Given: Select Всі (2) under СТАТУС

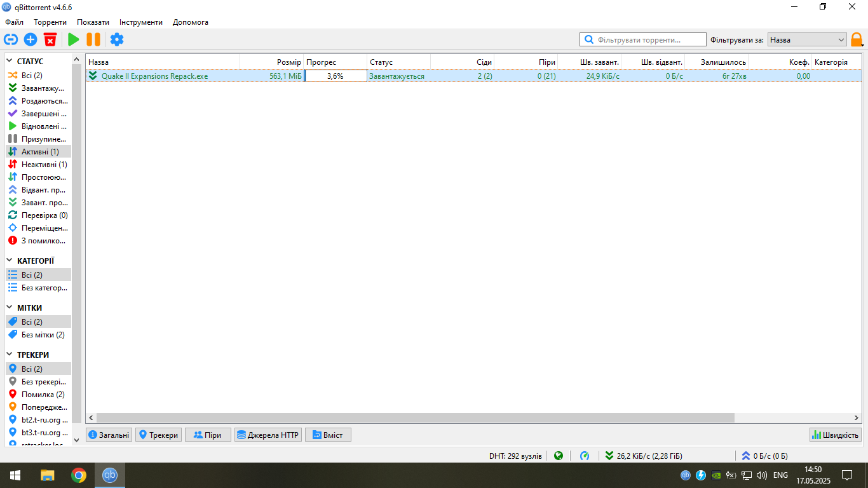Looking at the screenshot, I should [38, 76].
